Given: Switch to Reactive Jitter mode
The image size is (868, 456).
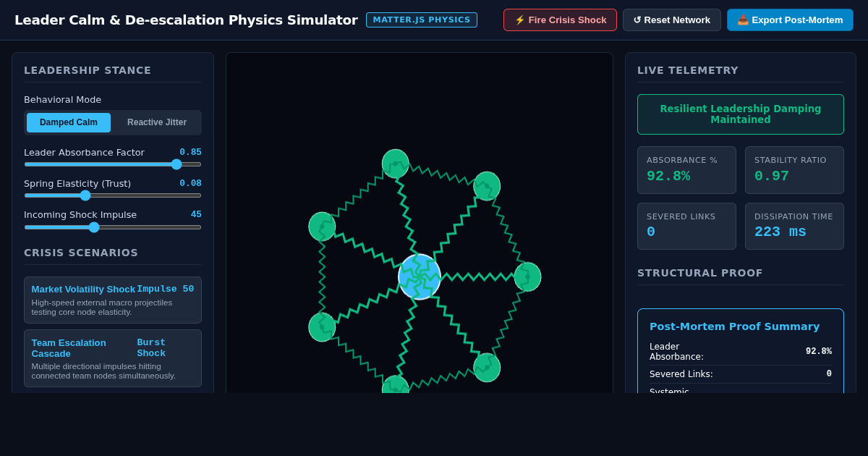Looking at the screenshot, I should 157,122.
